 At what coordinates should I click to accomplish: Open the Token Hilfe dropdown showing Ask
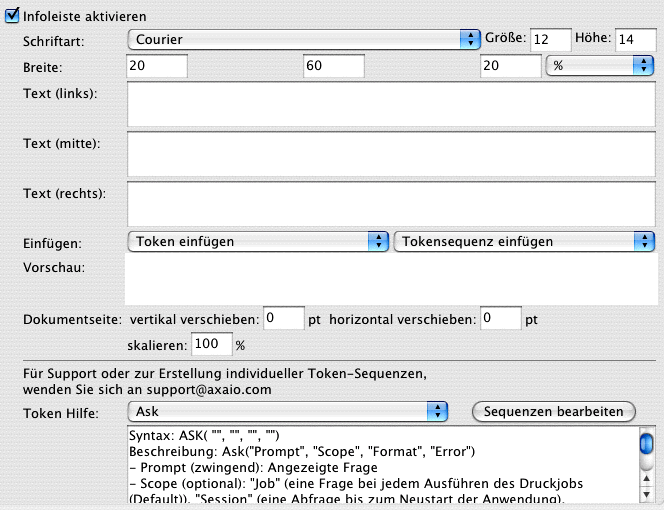[288, 411]
